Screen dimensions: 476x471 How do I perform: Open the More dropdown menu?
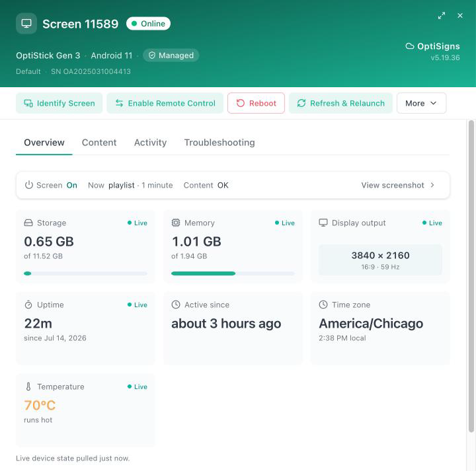[421, 103]
